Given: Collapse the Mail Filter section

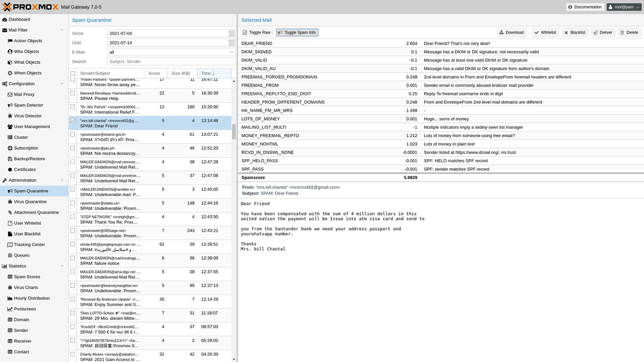Looking at the screenshot, I should pos(62,30).
